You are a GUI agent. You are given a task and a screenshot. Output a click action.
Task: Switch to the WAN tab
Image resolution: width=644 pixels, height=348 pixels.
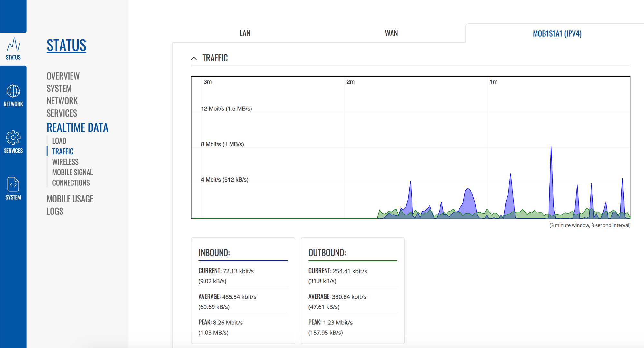(x=391, y=33)
